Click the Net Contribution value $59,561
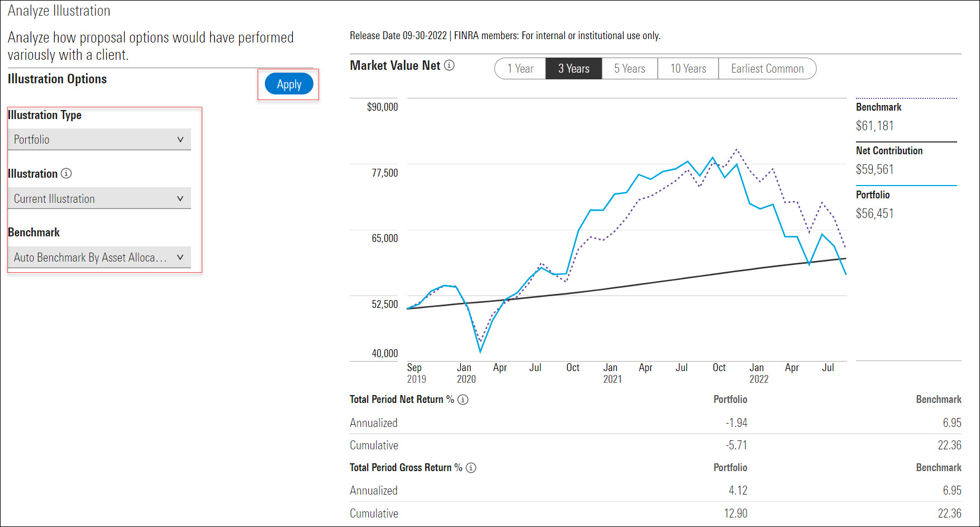This screenshot has height=527, width=980. point(875,169)
